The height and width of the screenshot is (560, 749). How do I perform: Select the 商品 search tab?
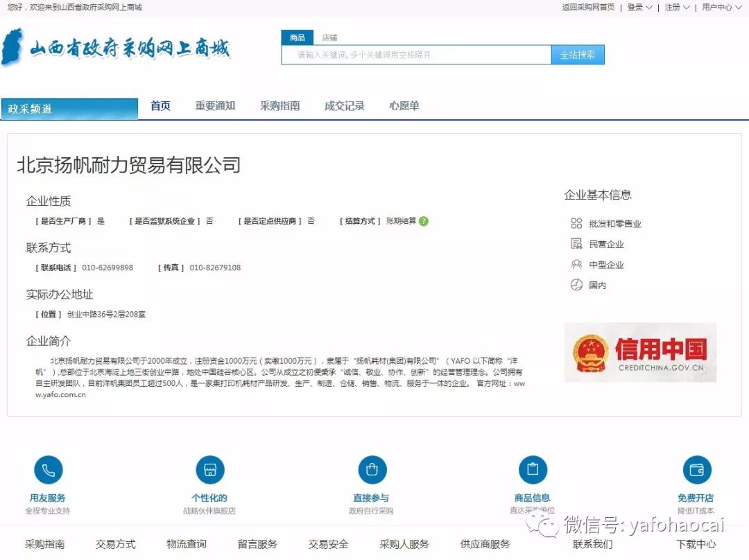click(297, 37)
